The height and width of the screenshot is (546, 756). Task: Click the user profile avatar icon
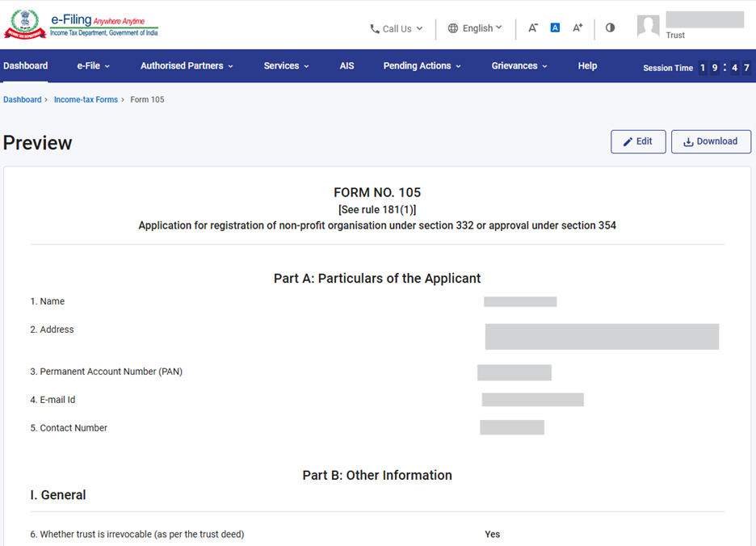(648, 27)
